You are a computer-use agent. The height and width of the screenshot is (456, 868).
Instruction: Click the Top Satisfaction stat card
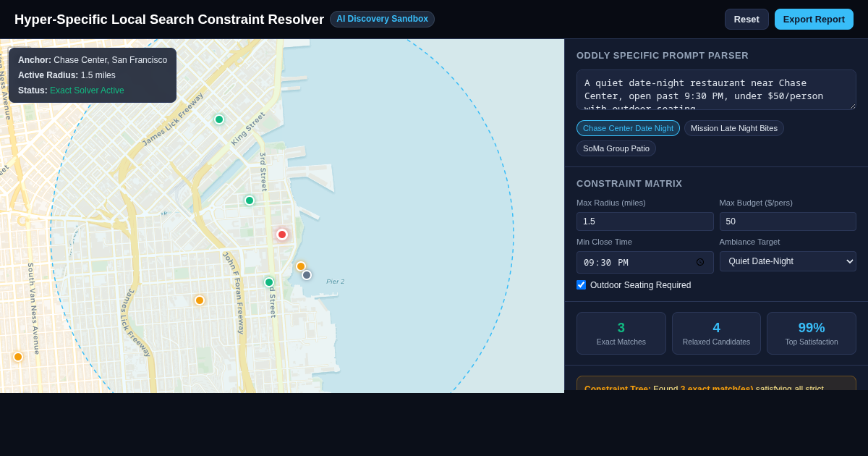coord(812,333)
